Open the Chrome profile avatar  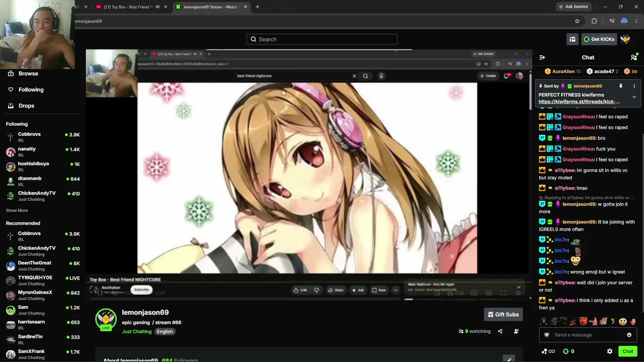624,21
